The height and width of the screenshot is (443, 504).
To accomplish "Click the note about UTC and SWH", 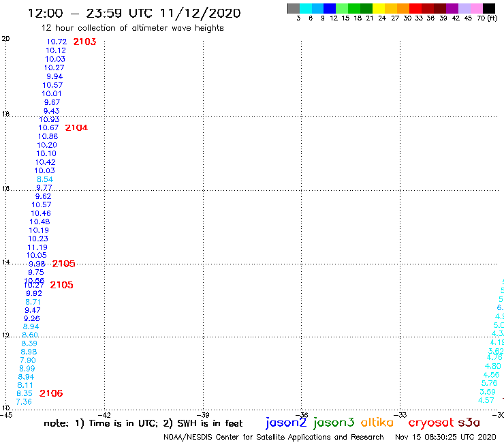I will pyautogui.click(x=143, y=423).
